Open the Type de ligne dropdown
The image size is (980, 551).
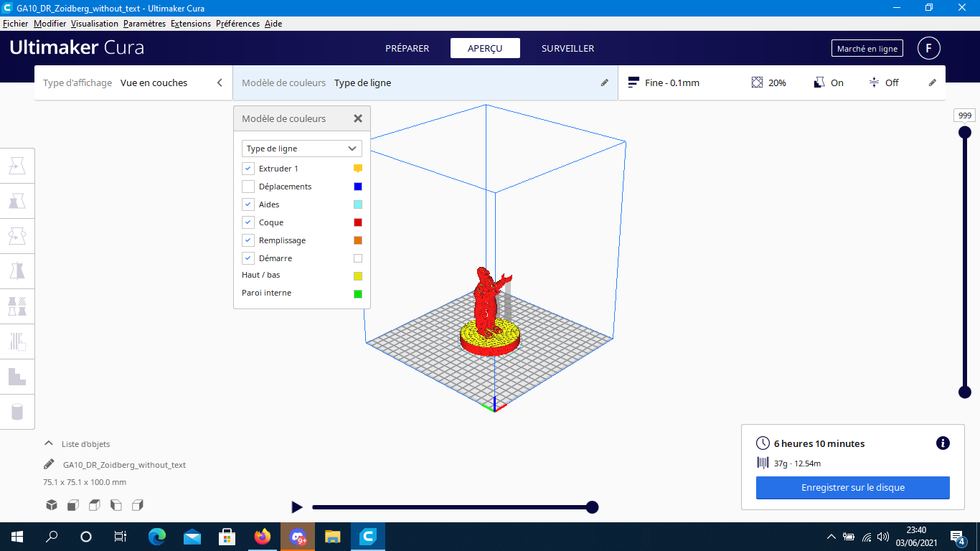coord(302,149)
